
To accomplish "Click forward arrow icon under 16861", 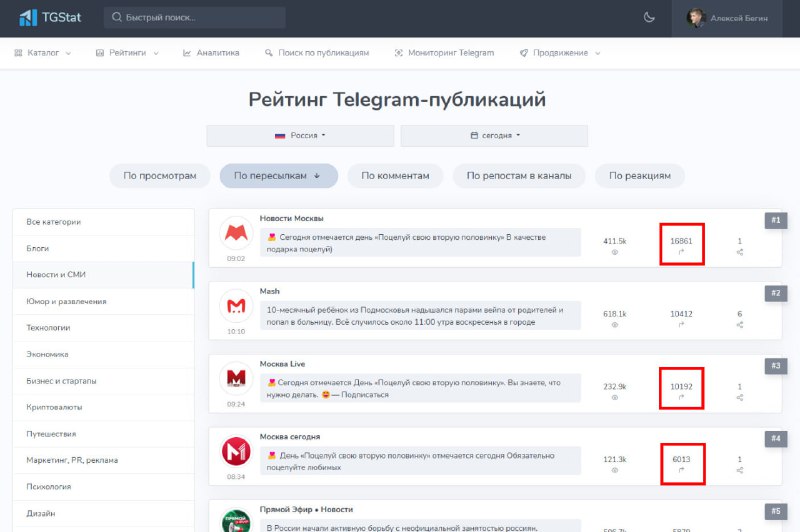I will [681, 252].
